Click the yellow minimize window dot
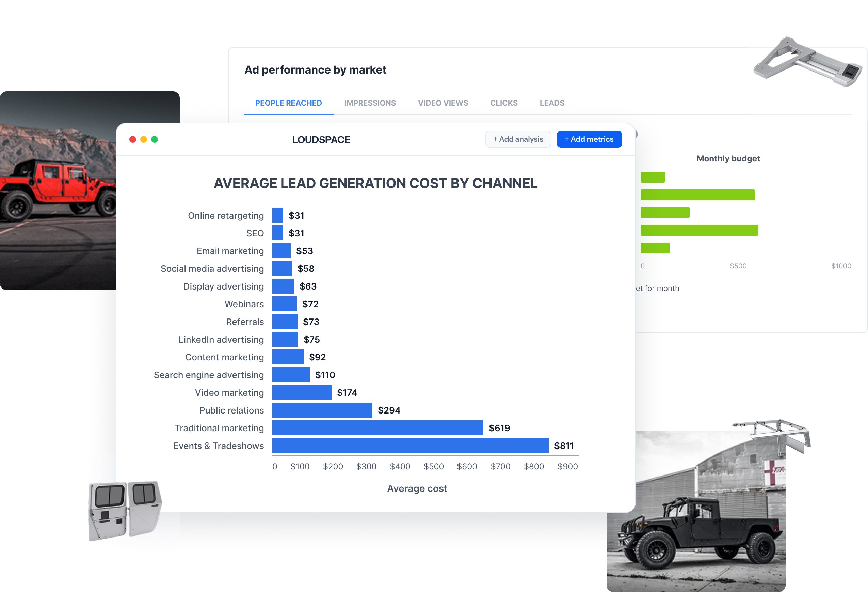 pyautogui.click(x=143, y=139)
